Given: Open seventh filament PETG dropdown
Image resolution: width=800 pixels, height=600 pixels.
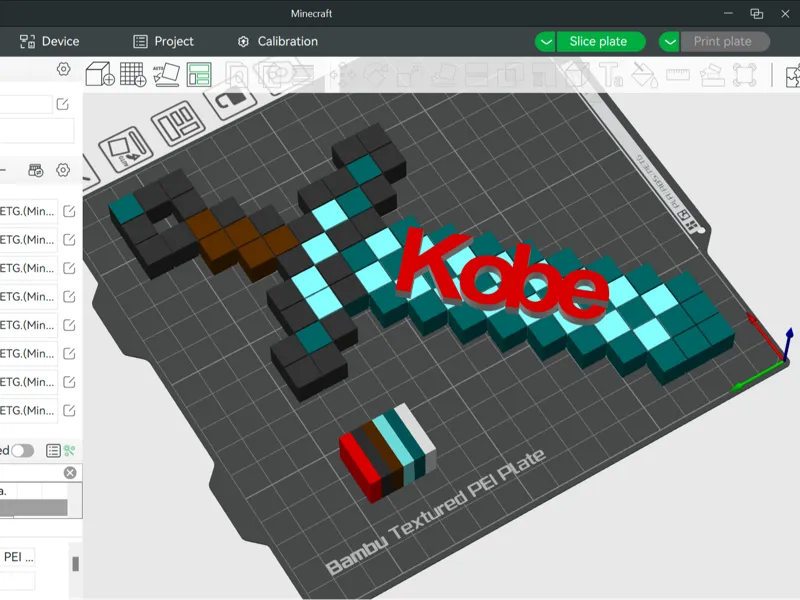Looking at the screenshot, I should 29,382.
